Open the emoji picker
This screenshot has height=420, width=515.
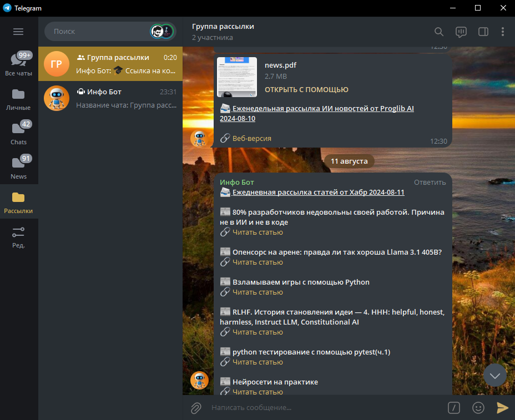pos(478,408)
